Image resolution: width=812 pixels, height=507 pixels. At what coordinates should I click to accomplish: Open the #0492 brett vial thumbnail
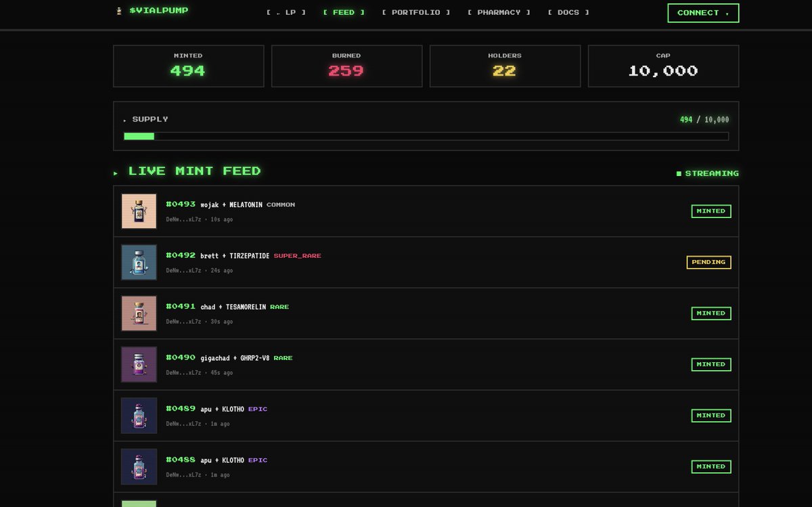[139, 262]
